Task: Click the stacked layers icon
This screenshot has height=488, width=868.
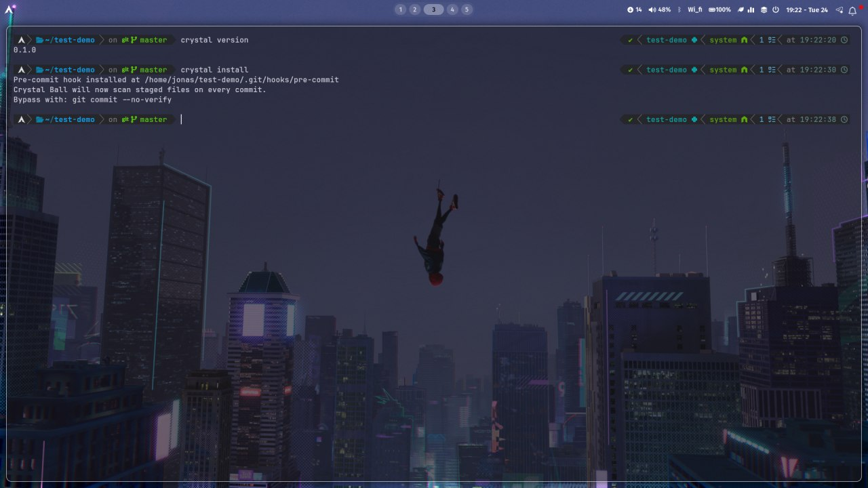Action: coord(764,9)
